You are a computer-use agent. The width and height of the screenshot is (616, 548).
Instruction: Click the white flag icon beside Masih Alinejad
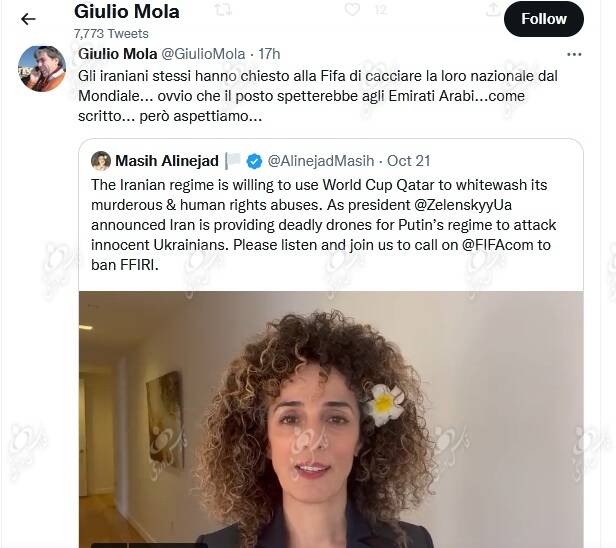233,161
